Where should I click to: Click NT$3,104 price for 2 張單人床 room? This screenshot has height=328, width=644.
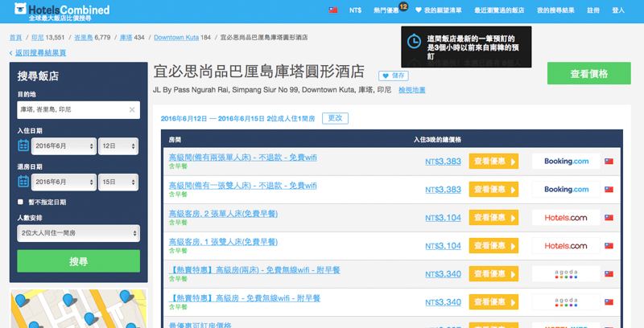coord(444,218)
